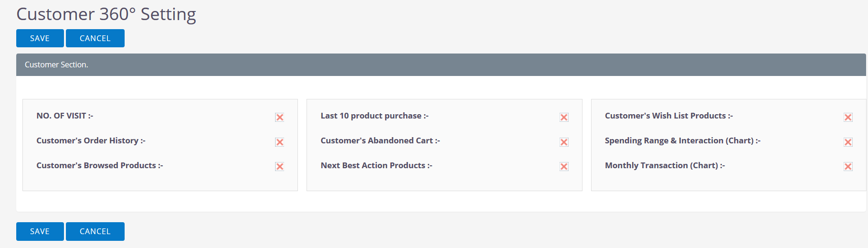Select the NO. OF VISIT label

click(x=65, y=116)
